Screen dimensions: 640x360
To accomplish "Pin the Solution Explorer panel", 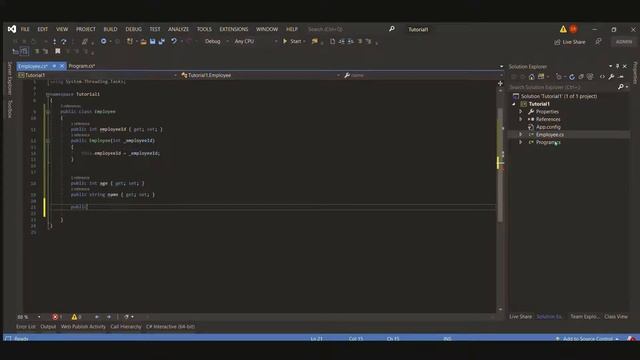I will point(618,66).
